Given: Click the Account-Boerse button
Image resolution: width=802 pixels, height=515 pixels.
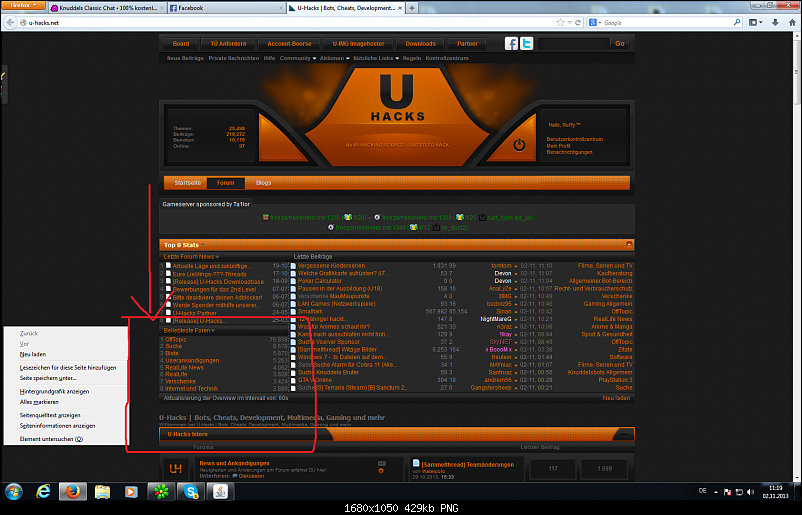Looking at the screenshot, I should pos(289,44).
